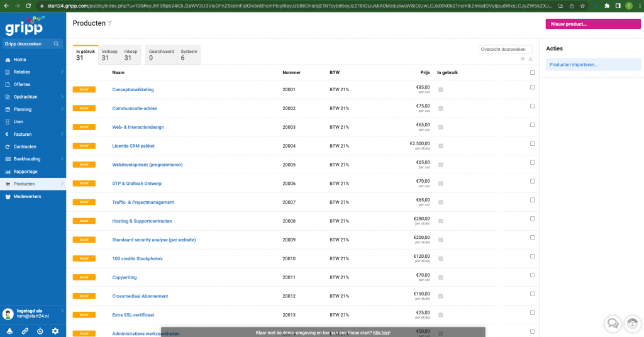Open the stopwatch timer icon
Image resolution: width=644 pixels, height=337 pixels.
point(40,331)
